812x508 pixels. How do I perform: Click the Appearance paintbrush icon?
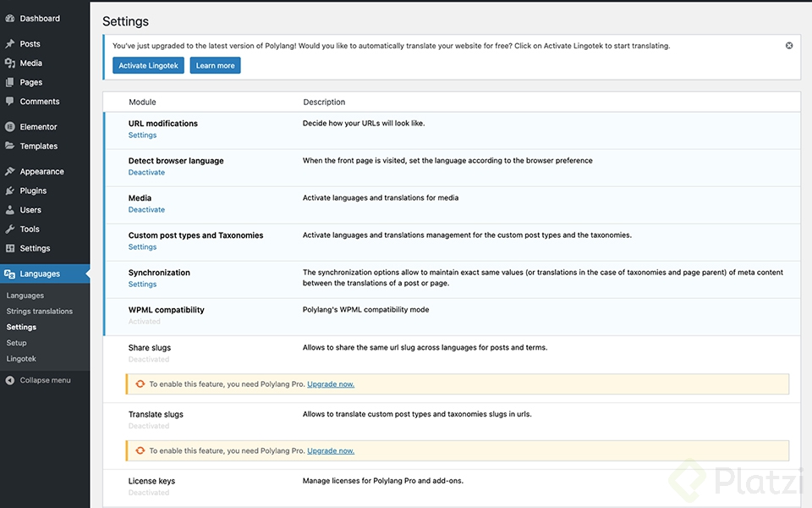coord(10,171)
